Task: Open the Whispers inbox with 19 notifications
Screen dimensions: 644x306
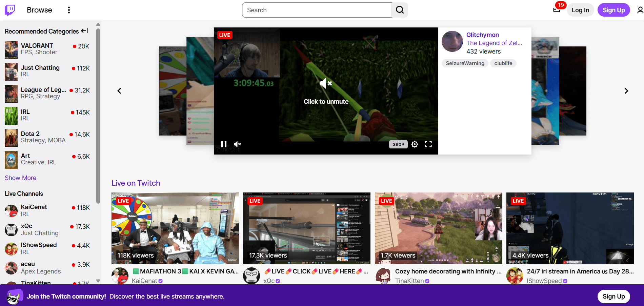Action: click(556, 10)
